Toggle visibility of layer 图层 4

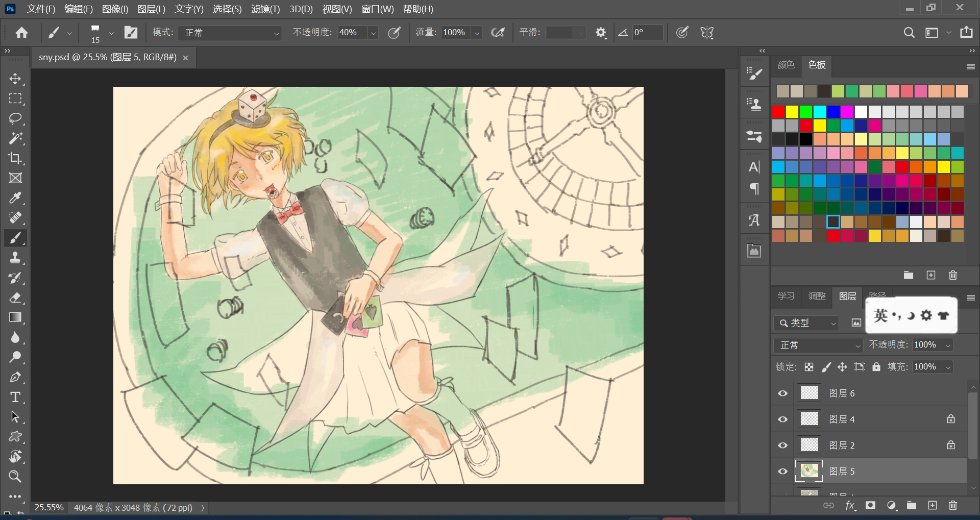[782, 419]
